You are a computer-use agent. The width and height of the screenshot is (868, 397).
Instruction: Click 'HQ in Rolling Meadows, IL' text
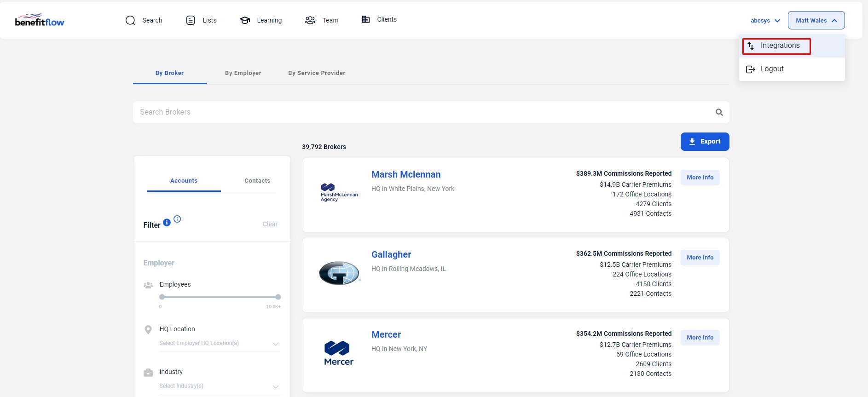click(409, 269)
